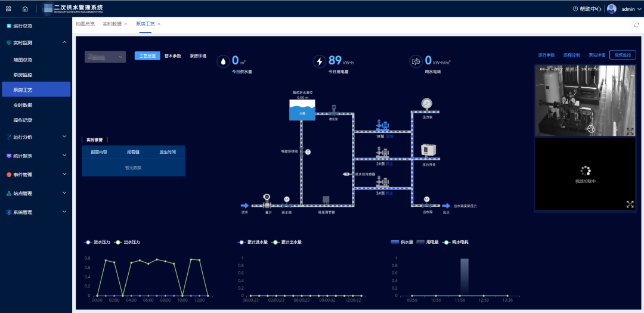The width and height of the screenshot is (644, 313).
Task: Switch to the 实时数据 tab
Action: 112,24
